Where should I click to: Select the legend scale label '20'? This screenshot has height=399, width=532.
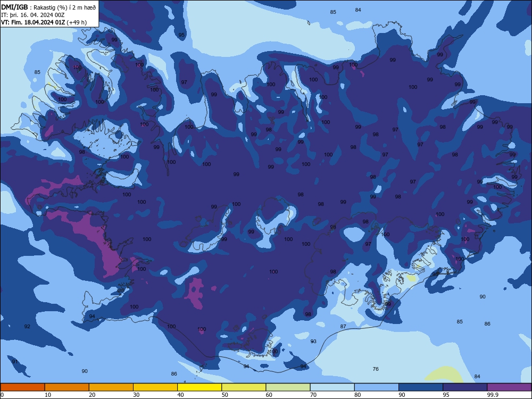pos(92,395)
